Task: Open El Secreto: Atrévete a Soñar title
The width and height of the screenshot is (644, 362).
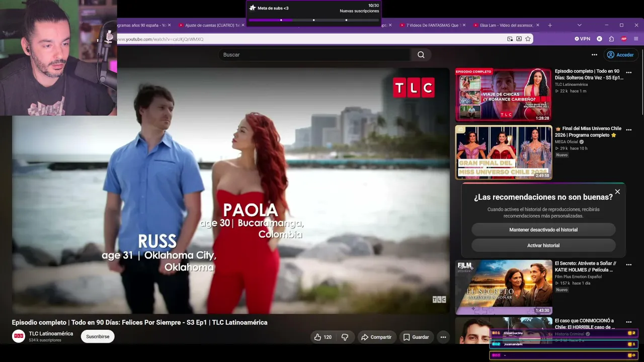Action: (x=586, y=266)
